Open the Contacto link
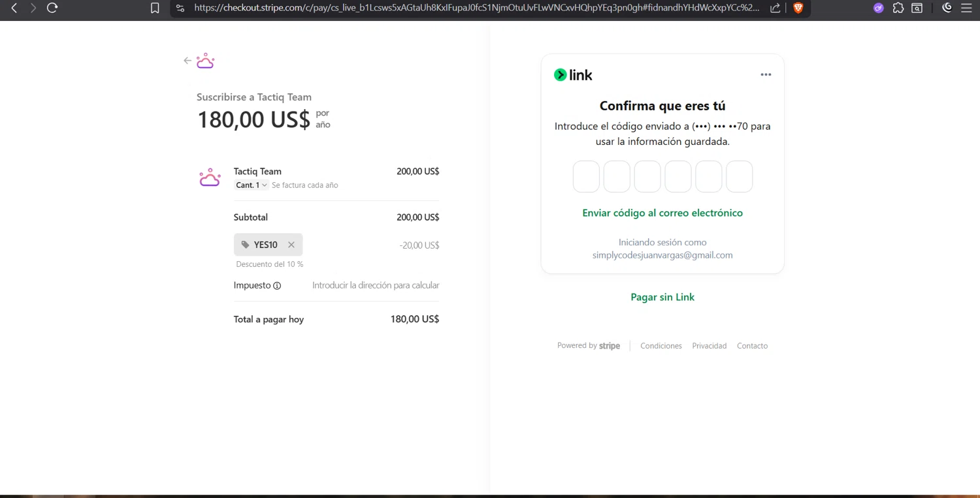The image size is (980, 498). (753, 346)
